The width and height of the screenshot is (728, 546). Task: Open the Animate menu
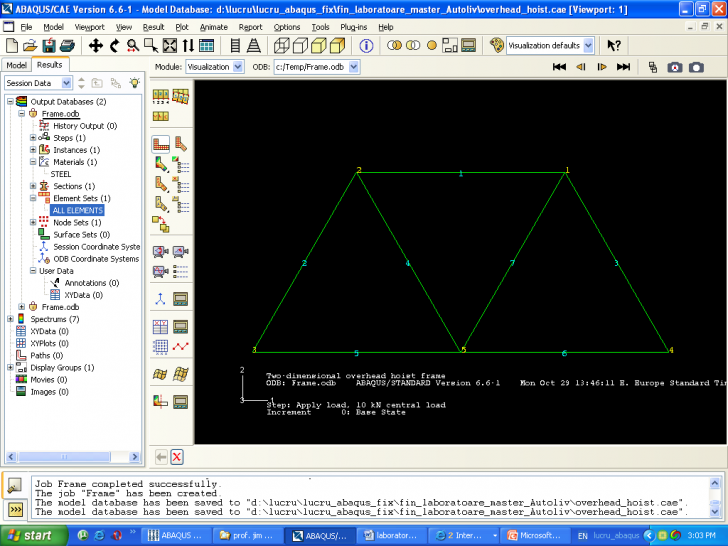(214, 26)
